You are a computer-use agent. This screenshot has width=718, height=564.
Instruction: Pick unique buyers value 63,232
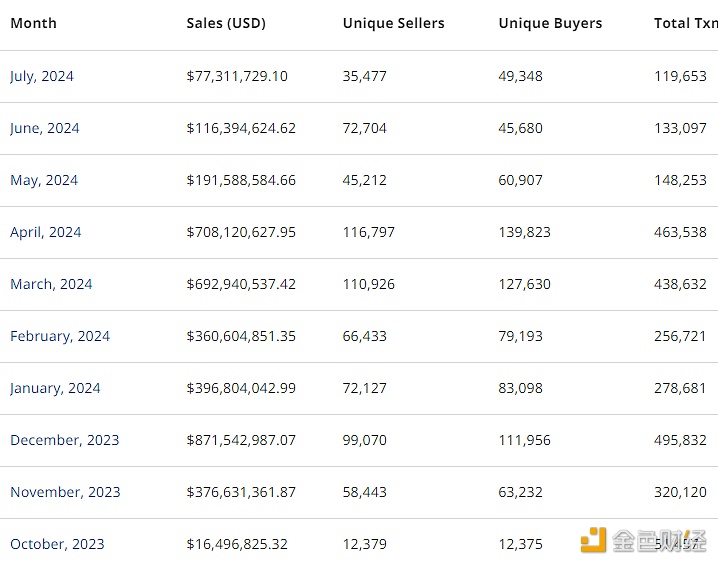(521, 493)
